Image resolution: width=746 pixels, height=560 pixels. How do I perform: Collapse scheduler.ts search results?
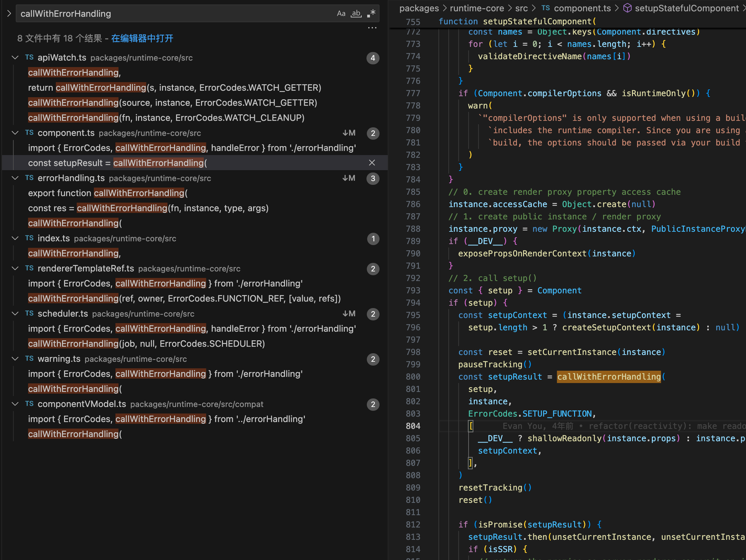pyautogui.click(x=15, y=314)
